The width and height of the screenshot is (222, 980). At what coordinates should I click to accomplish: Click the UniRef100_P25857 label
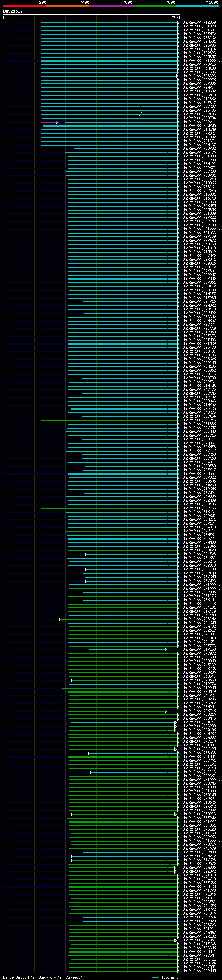[199, 57]
